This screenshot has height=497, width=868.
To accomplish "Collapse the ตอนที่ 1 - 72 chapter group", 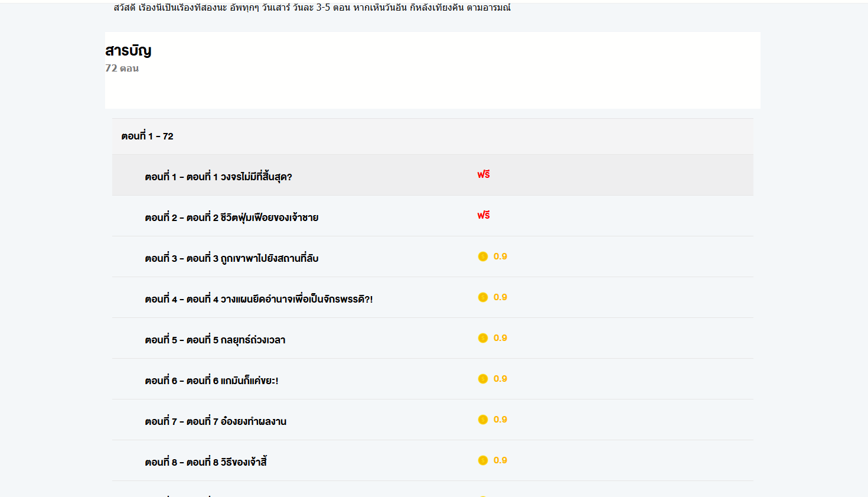I will 147,137.
